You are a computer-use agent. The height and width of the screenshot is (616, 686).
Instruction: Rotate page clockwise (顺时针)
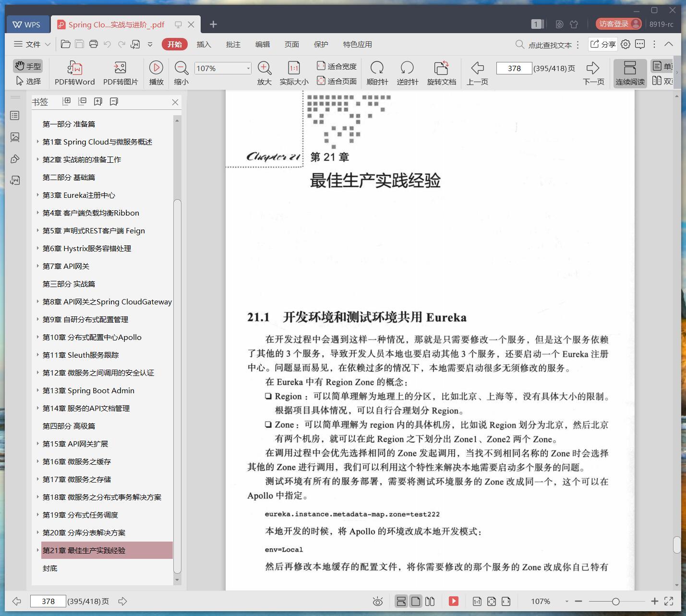pyautogui.click(x=377, y=73)
